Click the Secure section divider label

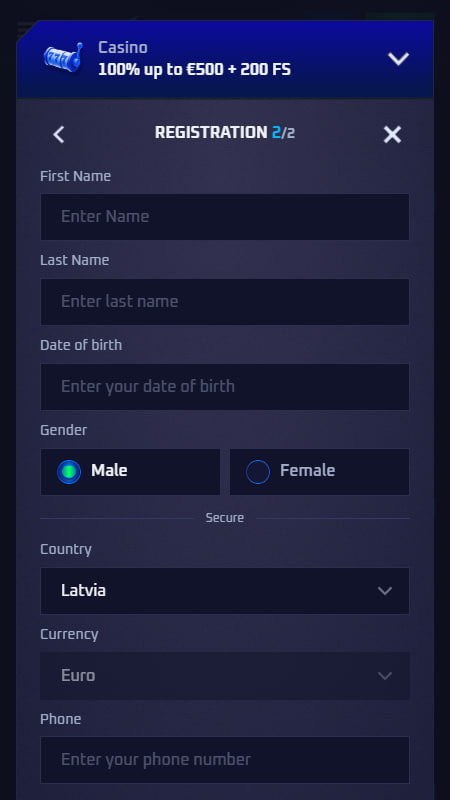tap(224, 518)
